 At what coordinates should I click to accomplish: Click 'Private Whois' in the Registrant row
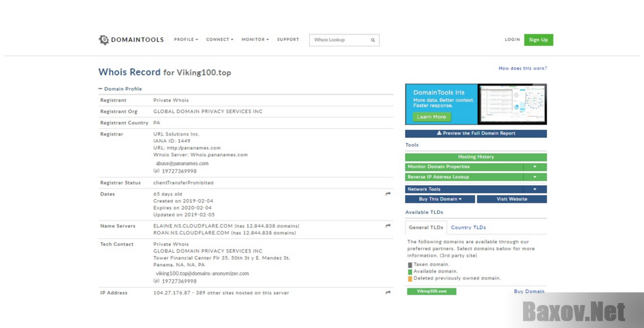(171, 100)
